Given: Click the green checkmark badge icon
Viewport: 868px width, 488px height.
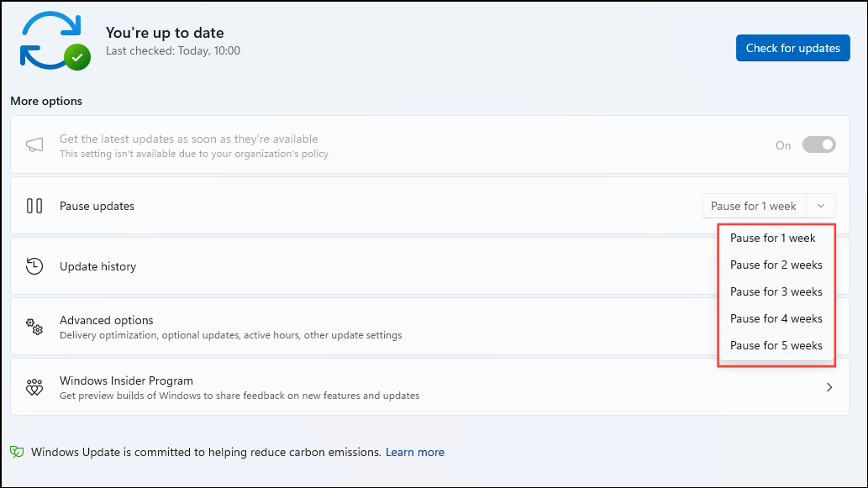Looking at the screenshot, I should coord(77,57).
